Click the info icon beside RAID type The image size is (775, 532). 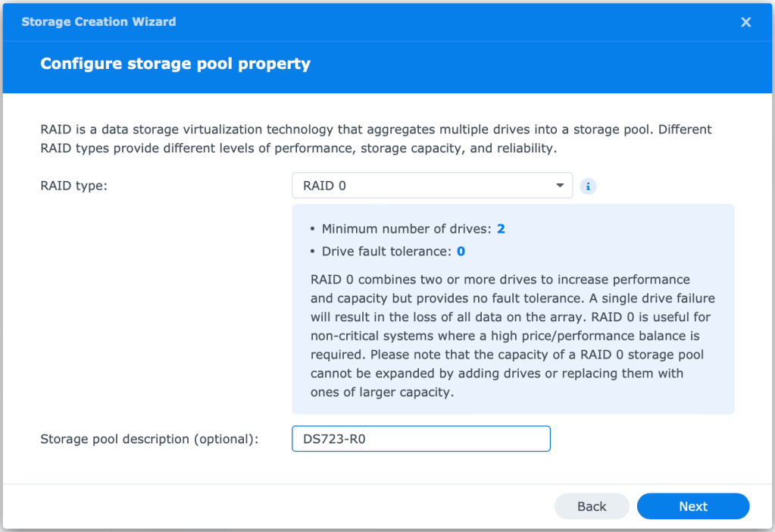pyautogui.click(x=588, y=186)
